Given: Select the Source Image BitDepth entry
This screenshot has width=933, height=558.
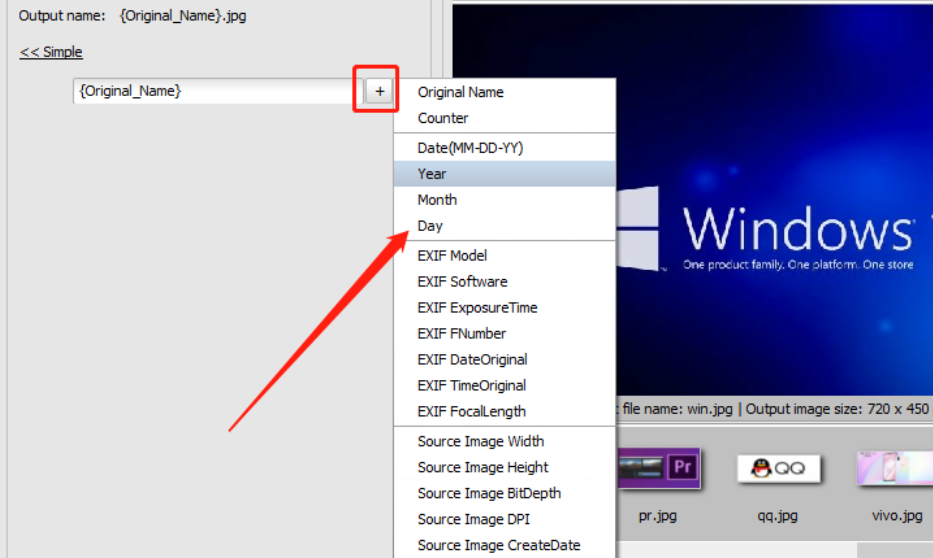Looking at the screenshot, I should (x=505, y=493).
